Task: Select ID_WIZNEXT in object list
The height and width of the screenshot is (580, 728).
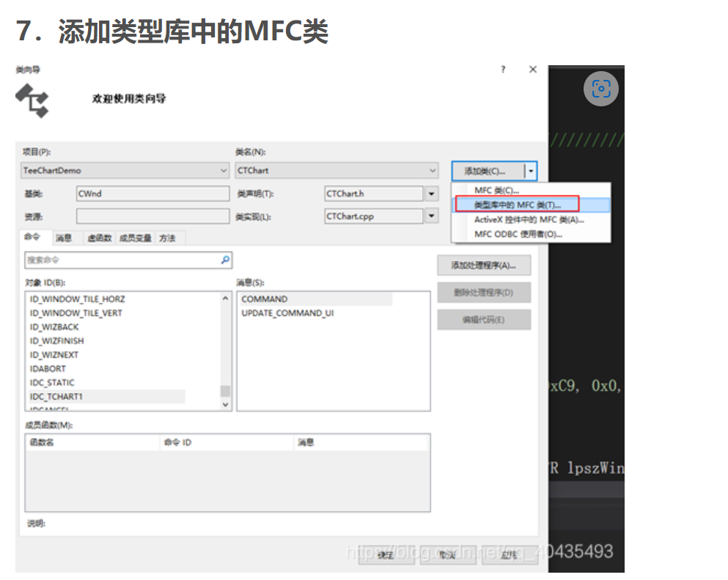Action: click(54, 355)
